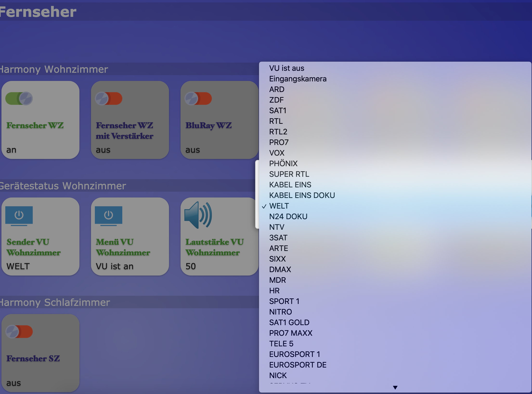Image resolution: width=532 pixels, height=394 pixels.
Task: Choose Eingangskamera from the list
Action: [395, 79]
